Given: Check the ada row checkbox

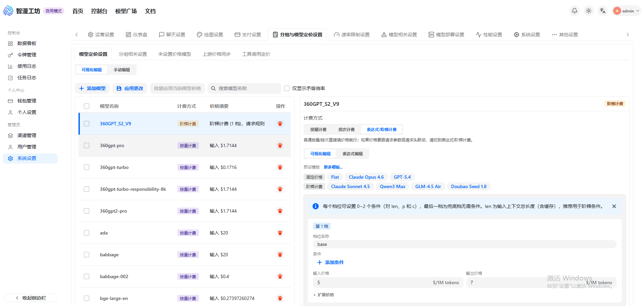Looking at the screenshot, I should click(87, 233).
